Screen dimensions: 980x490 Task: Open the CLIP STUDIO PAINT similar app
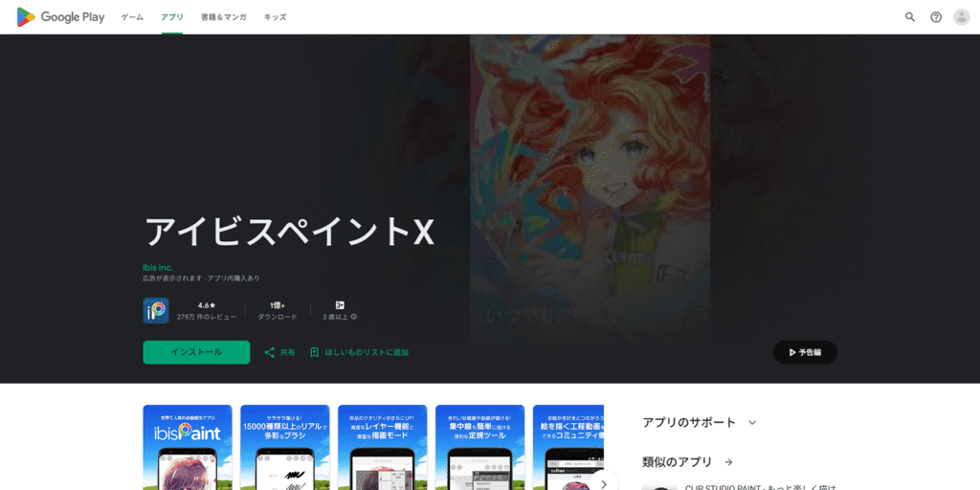[738, 486]
